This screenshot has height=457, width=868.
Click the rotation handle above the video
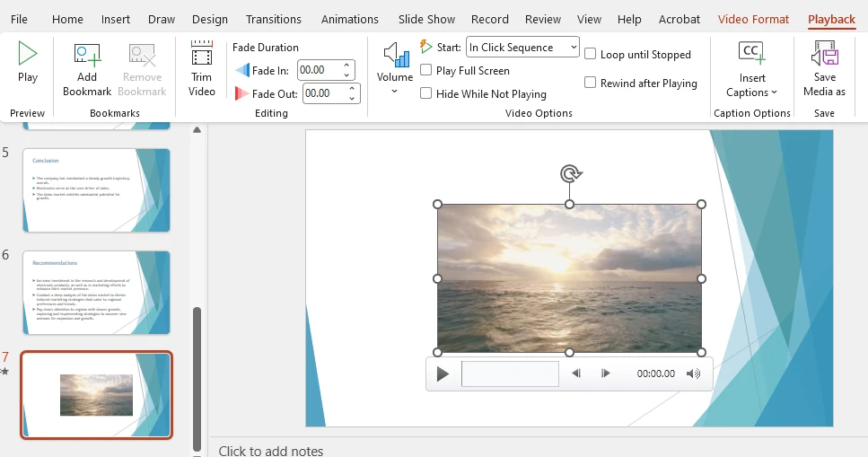pyautogui.click(x=570, y=174)
